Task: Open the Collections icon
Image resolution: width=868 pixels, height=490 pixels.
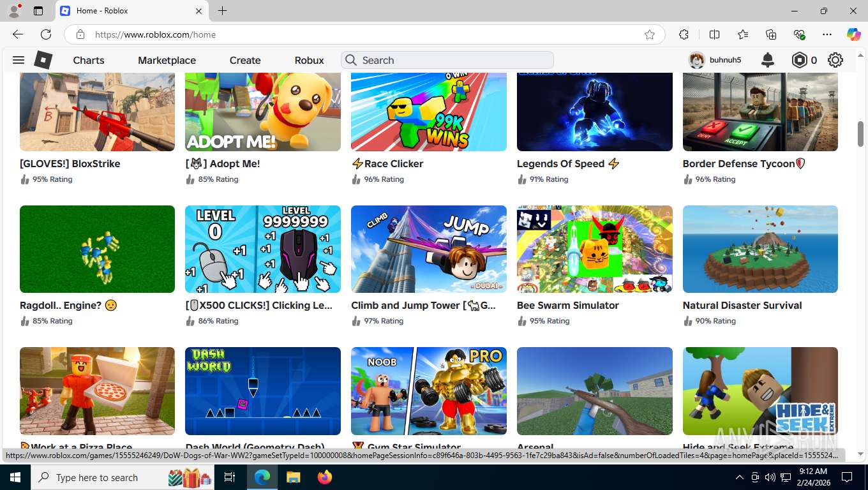Action: point(771,34)
